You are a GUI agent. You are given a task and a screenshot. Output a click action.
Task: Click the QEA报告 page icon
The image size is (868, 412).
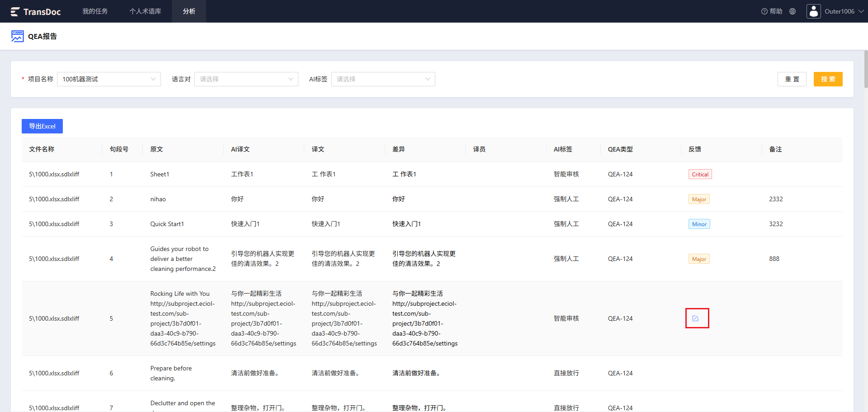click(x=18, y=36)
